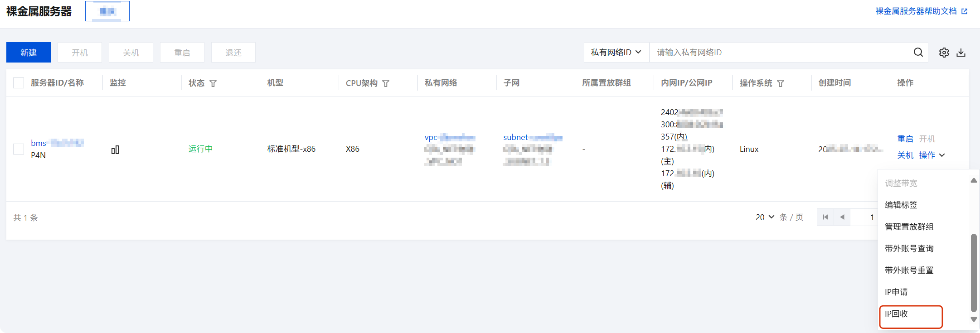980x333 pixels.
Task: Open table settings gear icon
Action: pos(944,53)
